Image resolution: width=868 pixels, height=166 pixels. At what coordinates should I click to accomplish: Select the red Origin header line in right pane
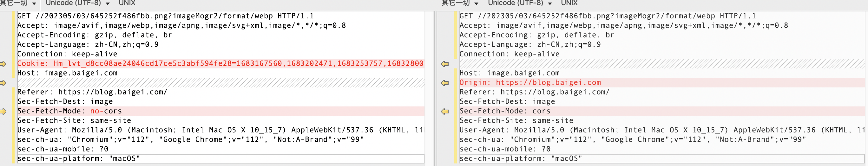(663, 82)
